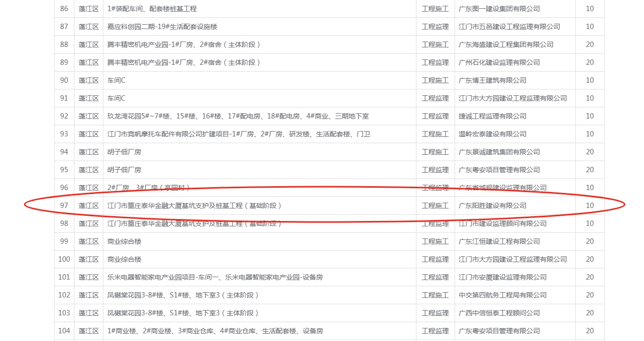Click 江门市安厦建设监理有限公司 cell
The image size is (644, 341).
[502, 277]
